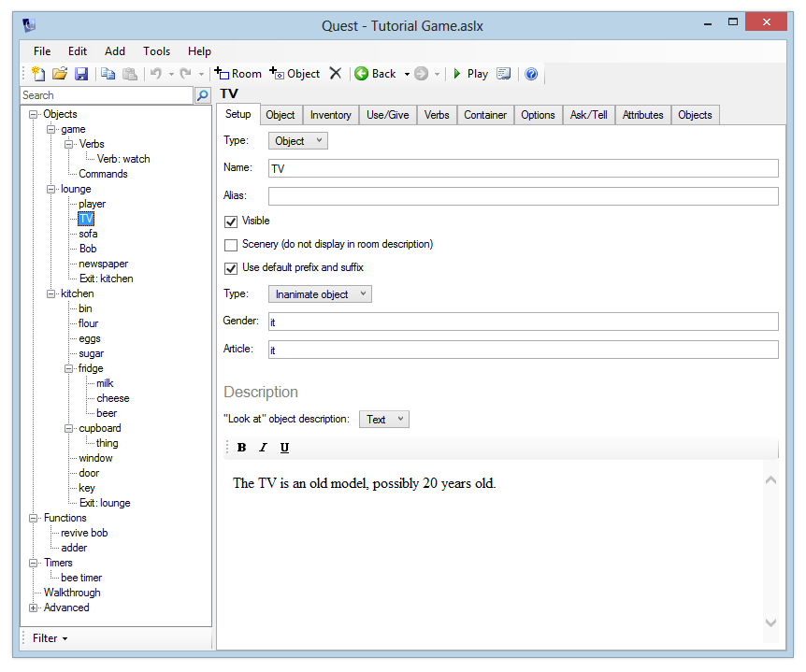The image size is (806, 672).
Task: Toggle Use default prefix and suffix
Action: (x=231, y=268)
